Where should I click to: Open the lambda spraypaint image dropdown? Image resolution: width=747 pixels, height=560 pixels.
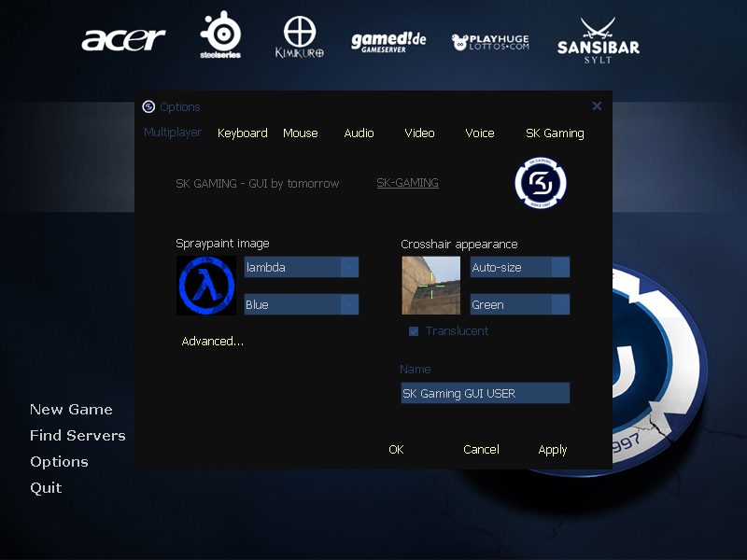[x=301, y=268]
